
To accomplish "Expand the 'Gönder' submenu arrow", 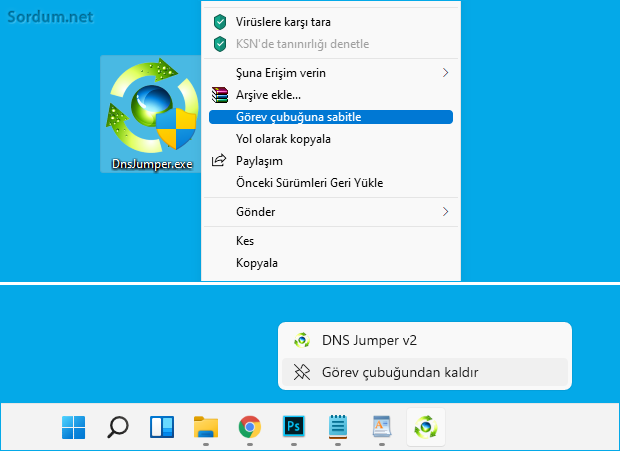I will pyautogui.click(x=445, y=212).
